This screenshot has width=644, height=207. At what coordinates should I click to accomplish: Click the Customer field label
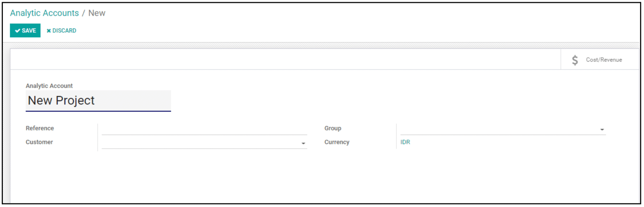coord(39,142)
